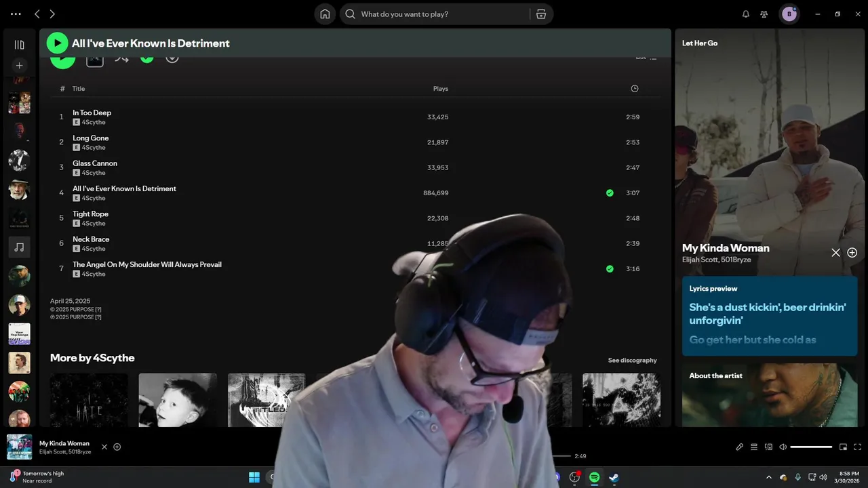
Task: Toggle saved checkmark on All I've Ever Known track
Action: [x=610, y=193]
